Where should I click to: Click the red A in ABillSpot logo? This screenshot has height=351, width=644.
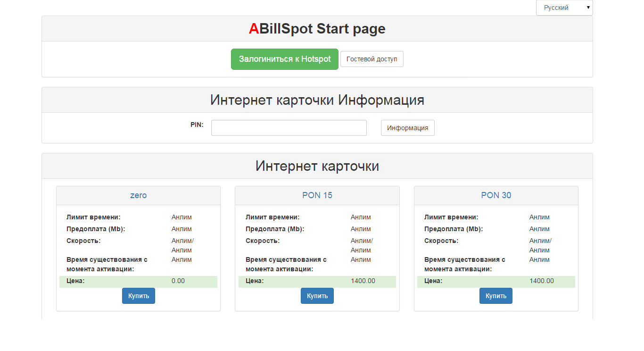point(254,29)
